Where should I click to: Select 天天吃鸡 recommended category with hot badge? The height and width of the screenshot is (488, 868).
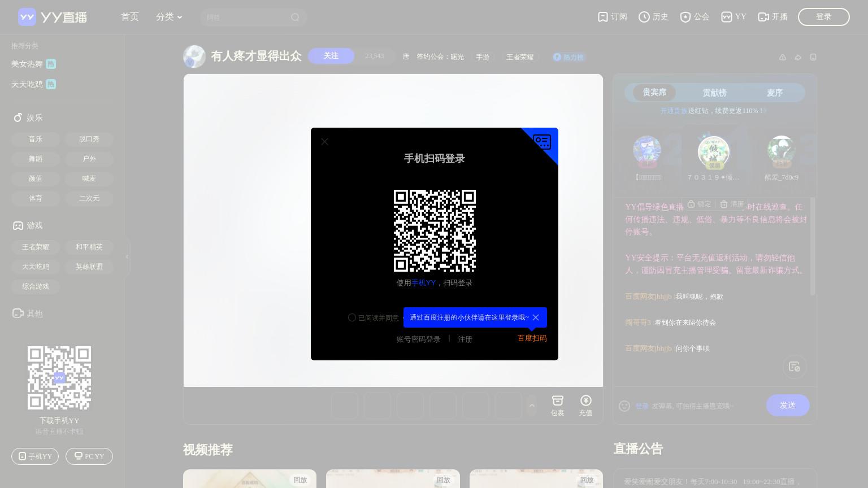[33, 84]
